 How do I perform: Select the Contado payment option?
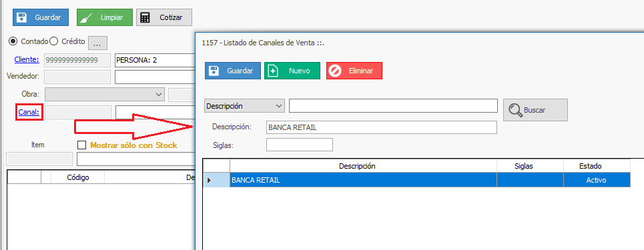coord(13,41)
